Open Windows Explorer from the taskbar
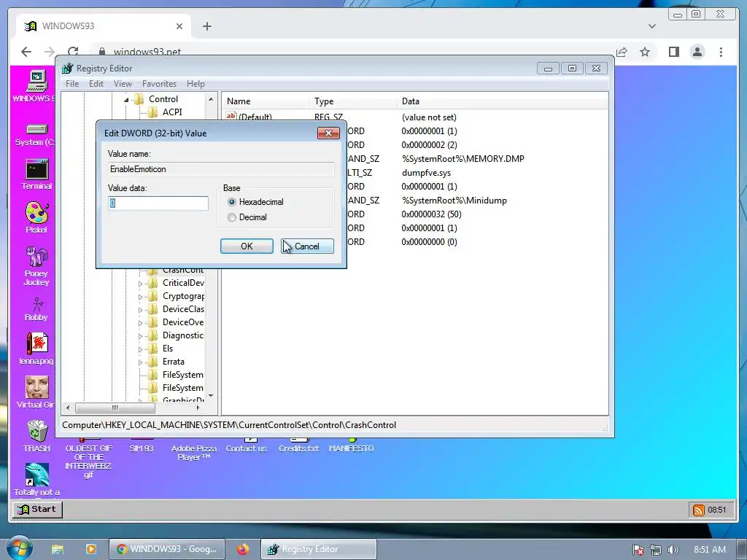Viewport: 747px width, 560px height. point(58,549)
